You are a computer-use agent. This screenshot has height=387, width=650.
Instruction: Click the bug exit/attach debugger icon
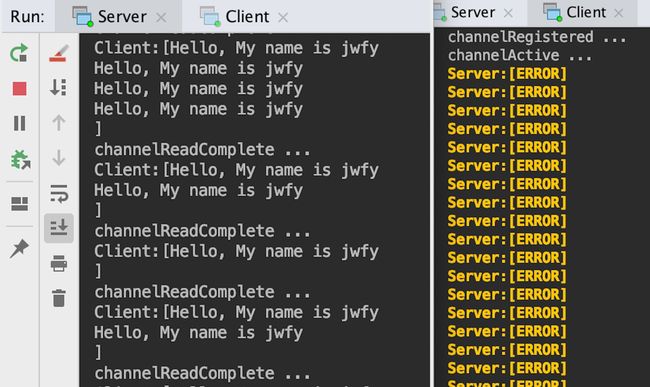pyautogui.click(x=20, y=160)
